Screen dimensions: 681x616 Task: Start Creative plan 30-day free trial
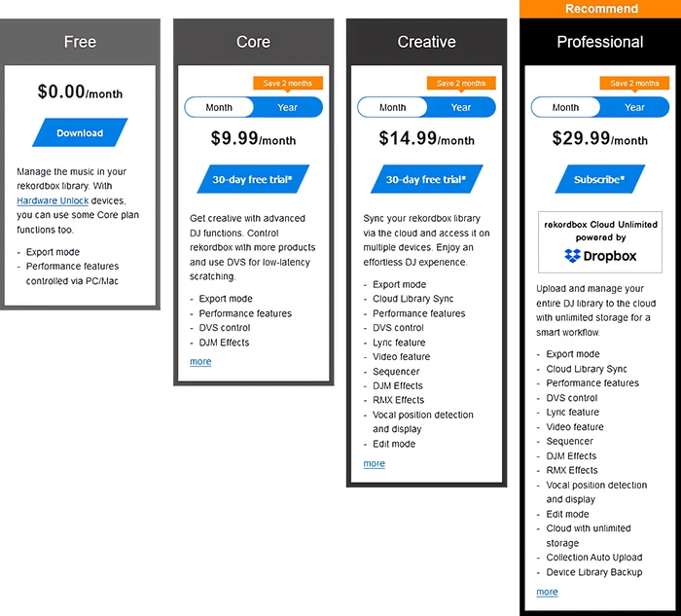[426, 179]
